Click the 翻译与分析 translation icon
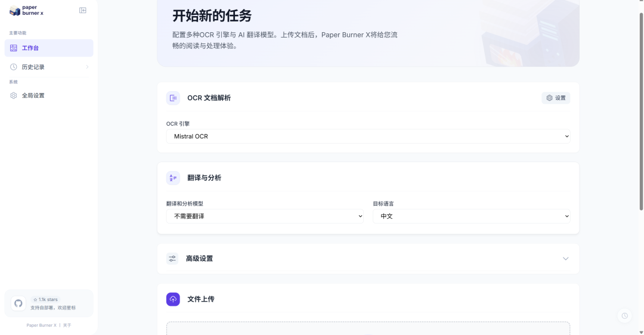644x335 pixels. (x=173, y=178)
